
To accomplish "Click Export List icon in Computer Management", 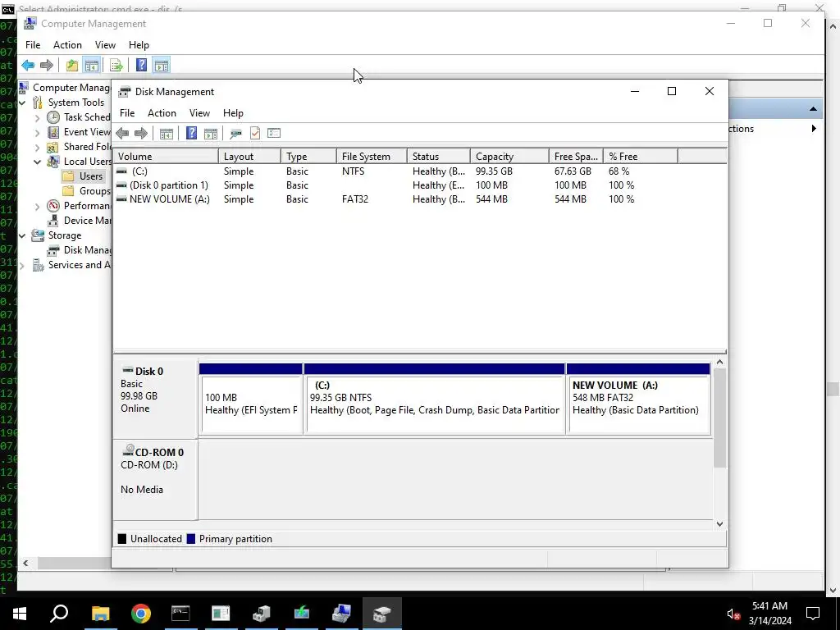I will click(116, 66).
